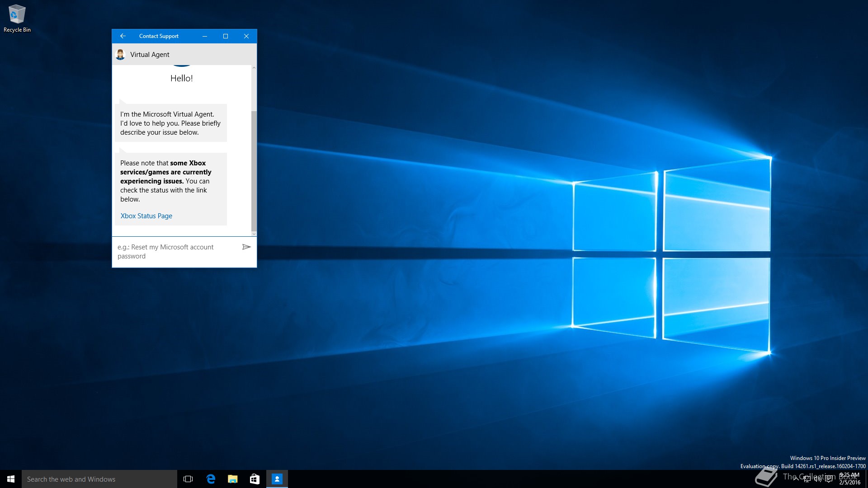The width and height of the screenshot is (868, 488).
Task: Open the Xbox Status Page link
Action: pyautogui.click(x=146, y=216)
